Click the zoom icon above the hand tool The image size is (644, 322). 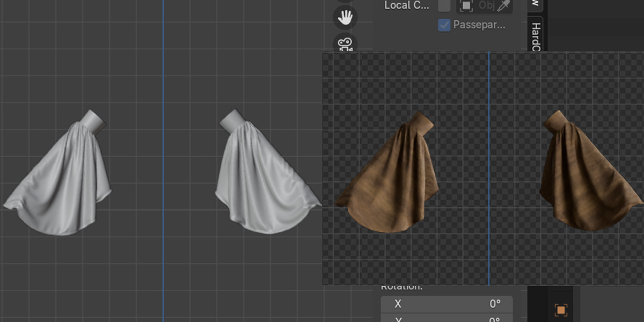tap(345, 2)
